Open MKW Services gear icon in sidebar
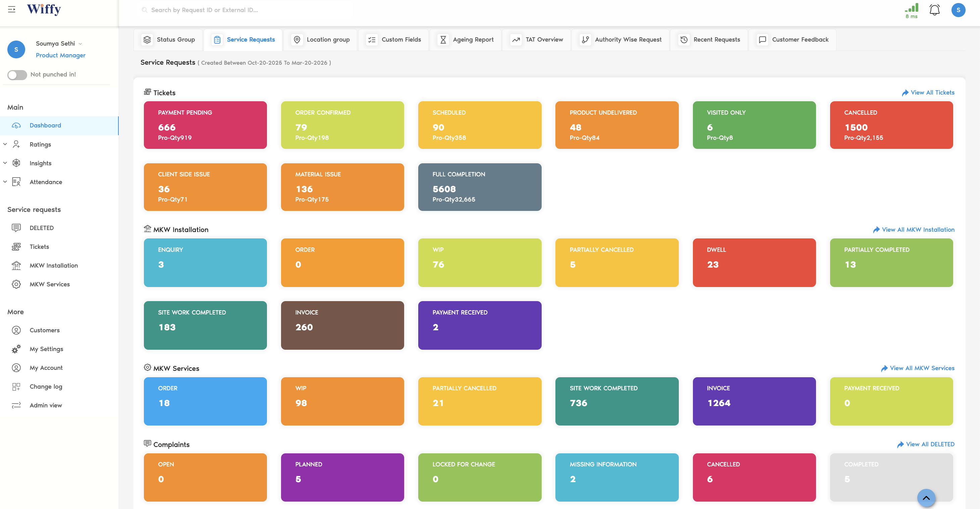Screen dimensions: 980x509 [x=16, y=284]
